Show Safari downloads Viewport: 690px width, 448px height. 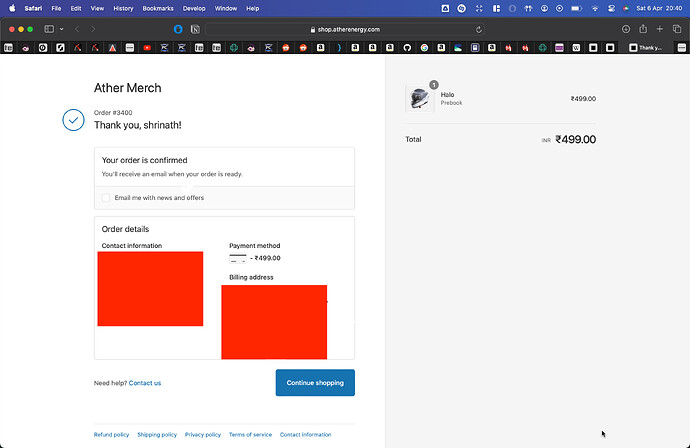click(626, 29)
